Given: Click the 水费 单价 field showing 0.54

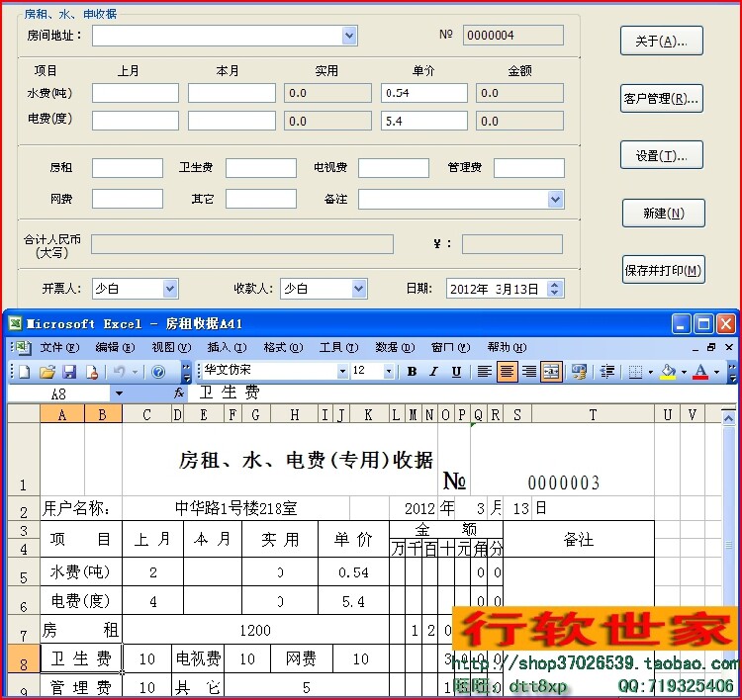Looking at the screenshot, I should click(x=424, y=93).
